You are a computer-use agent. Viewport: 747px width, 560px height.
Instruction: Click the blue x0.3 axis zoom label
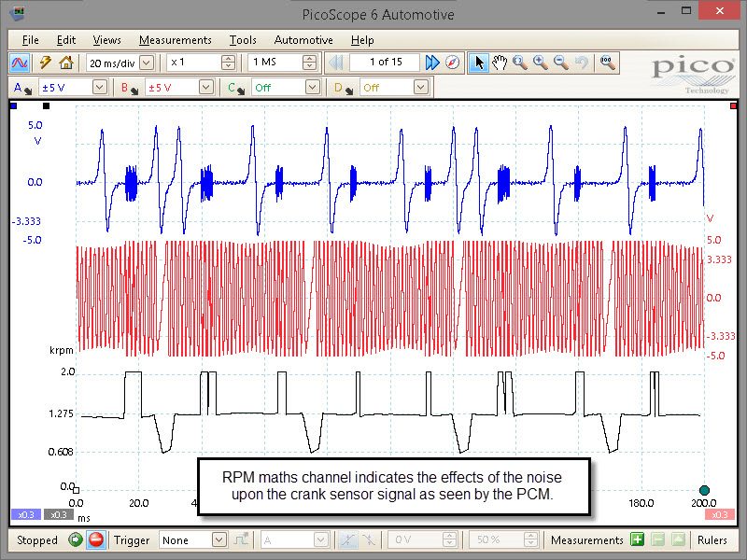click(26, 515)
